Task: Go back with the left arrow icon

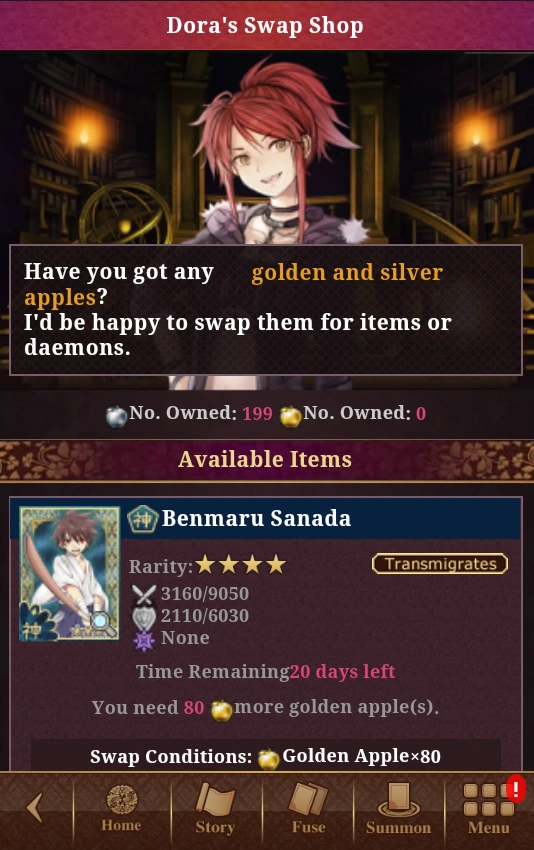Action: click(x=35, y=808)
